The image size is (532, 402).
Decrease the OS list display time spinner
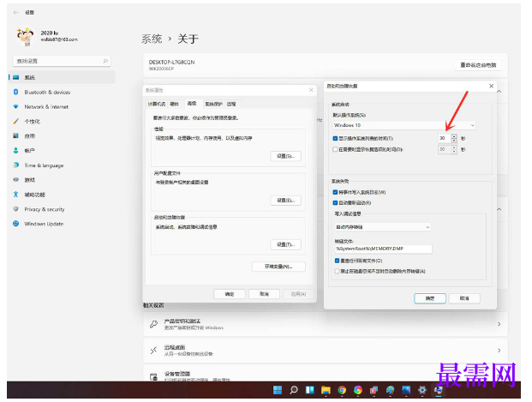pyautogui.click(x=454, y=141)
